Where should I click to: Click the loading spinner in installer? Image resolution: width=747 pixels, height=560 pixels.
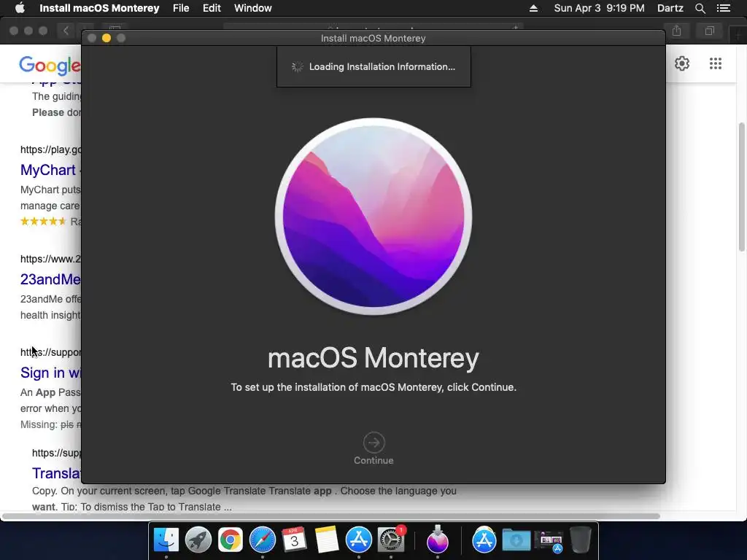pyautogui.click(x=298, y=66)
